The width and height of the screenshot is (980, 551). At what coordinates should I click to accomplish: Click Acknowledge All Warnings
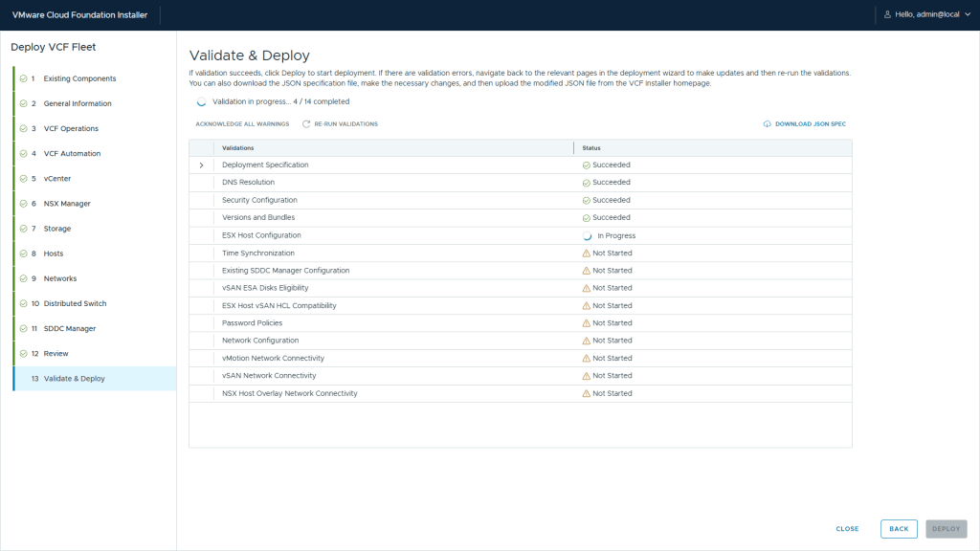(242, 124)
